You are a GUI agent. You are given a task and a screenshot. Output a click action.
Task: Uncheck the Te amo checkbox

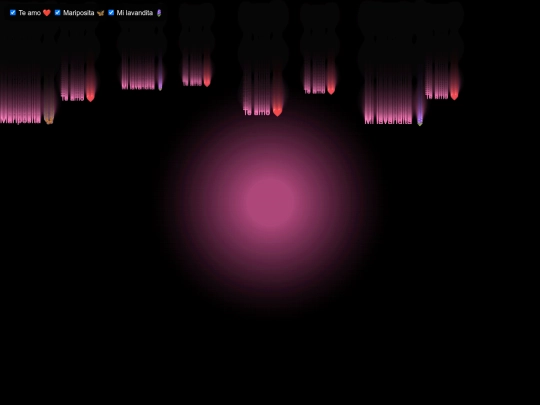[13, 13]
